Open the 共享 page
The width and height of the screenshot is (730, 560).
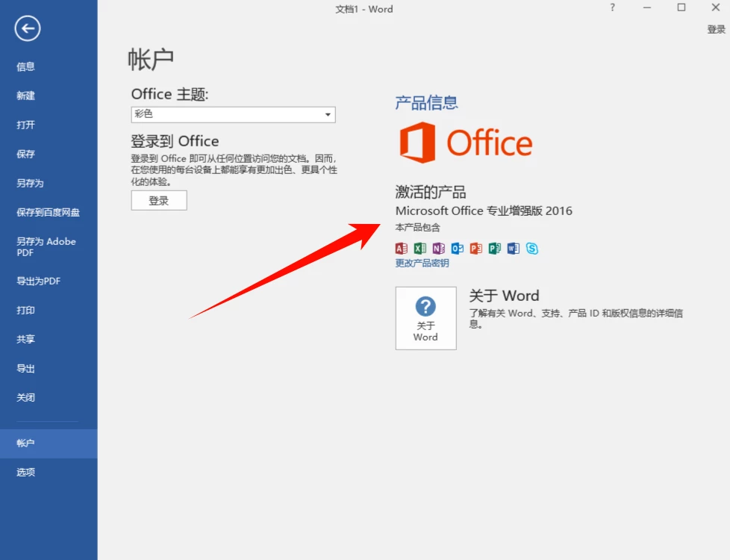[x=49, y=339]
